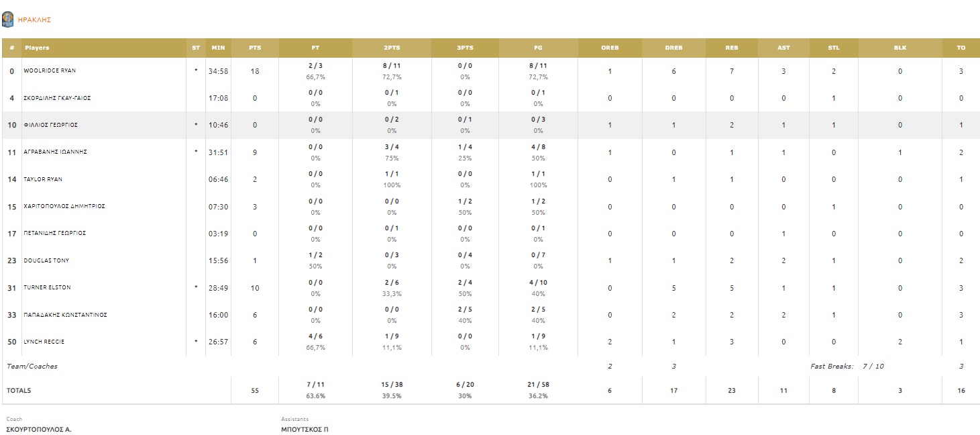Sort by the REB column header
The image size is (980, 435).
pos(732,48)
